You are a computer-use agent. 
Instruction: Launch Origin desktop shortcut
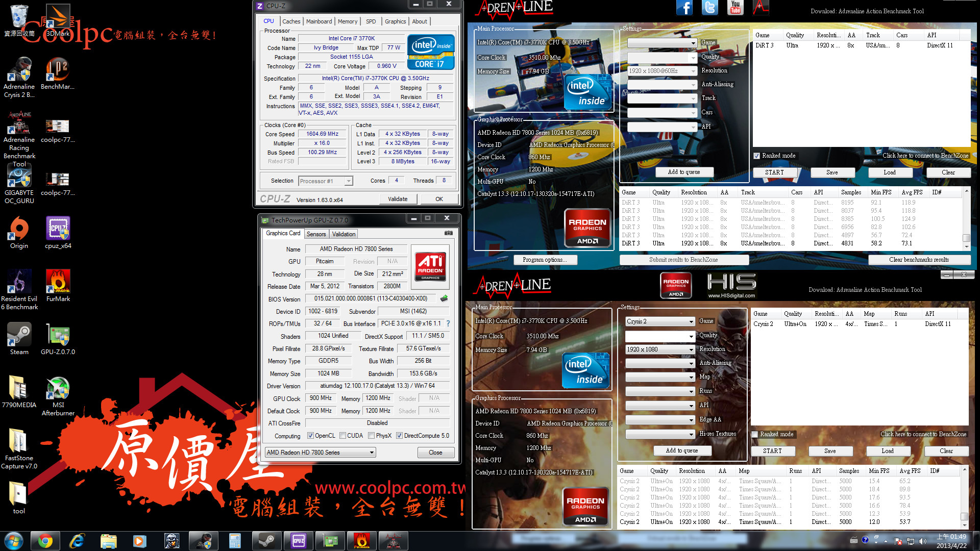click(x=19, y=233)
